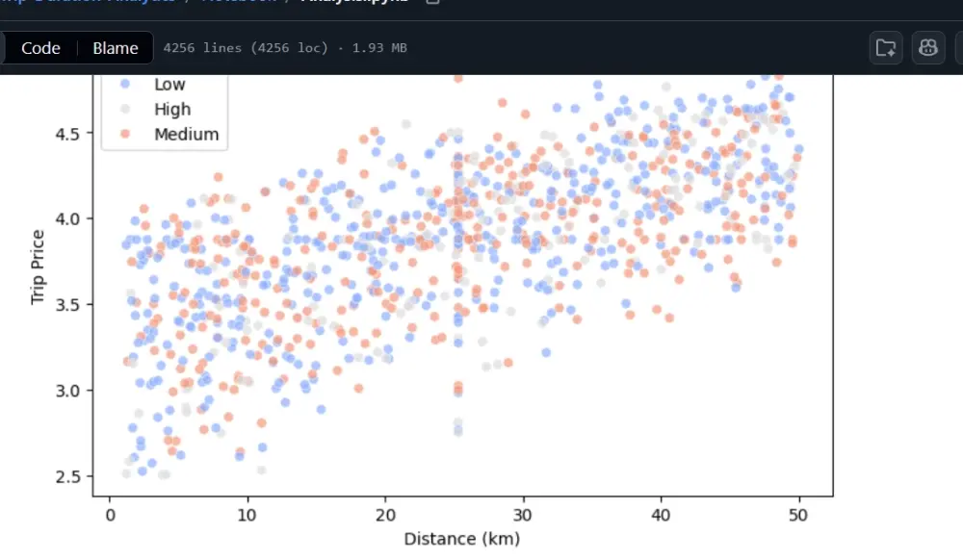Click the 40 x-axis tick label
963x560 pixels.
point(661,515)
